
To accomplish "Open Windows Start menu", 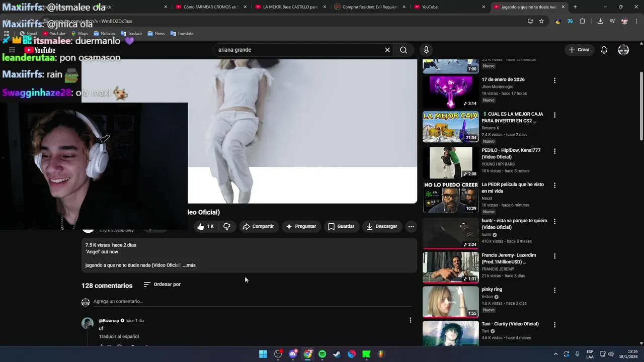I will pyautogui.click(x=263, y=354).
